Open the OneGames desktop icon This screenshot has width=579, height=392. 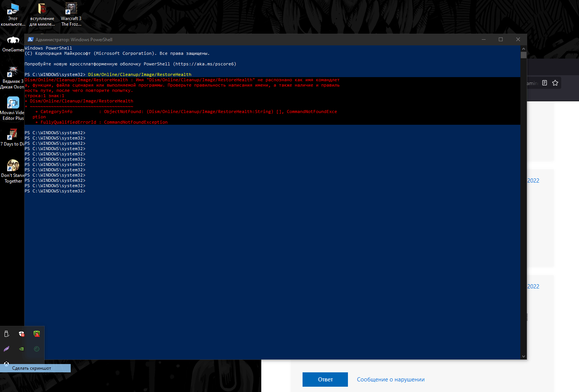click(13, 44)
